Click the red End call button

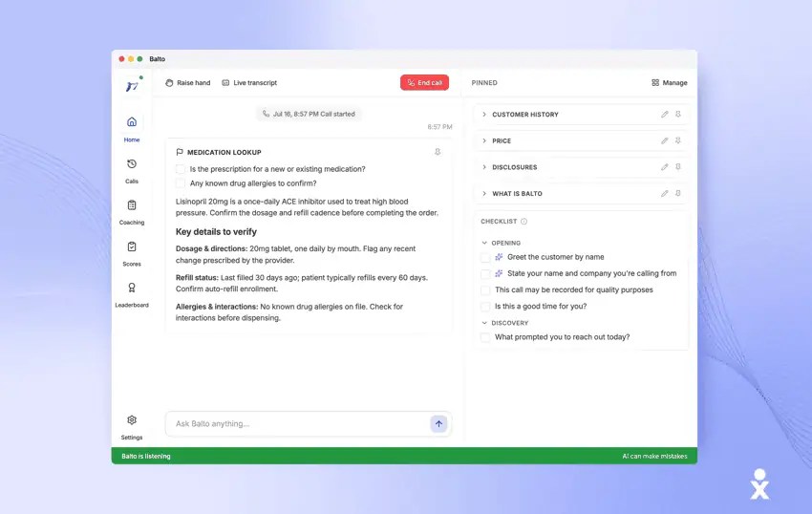click(424, 83)
